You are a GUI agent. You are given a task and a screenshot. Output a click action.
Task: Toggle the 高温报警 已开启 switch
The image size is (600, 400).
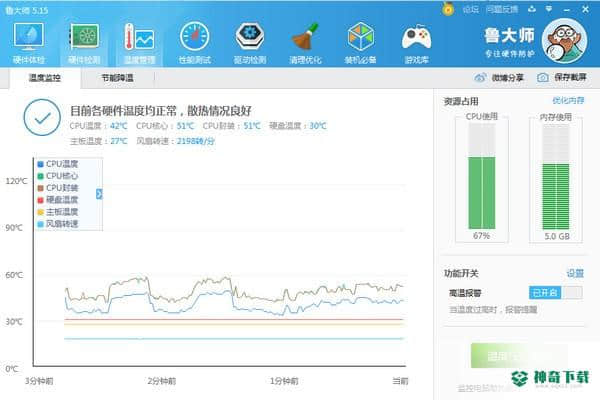[556, 293]
